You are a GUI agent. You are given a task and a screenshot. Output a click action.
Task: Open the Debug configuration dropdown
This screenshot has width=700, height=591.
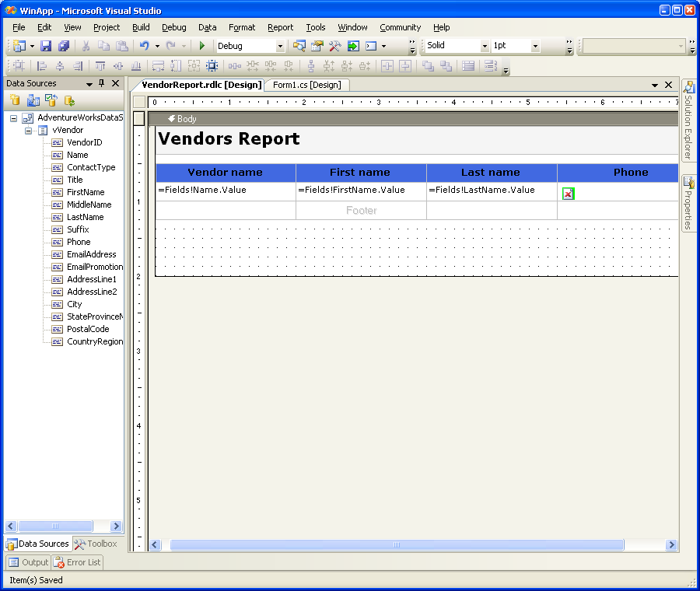[x=280, y=46]
